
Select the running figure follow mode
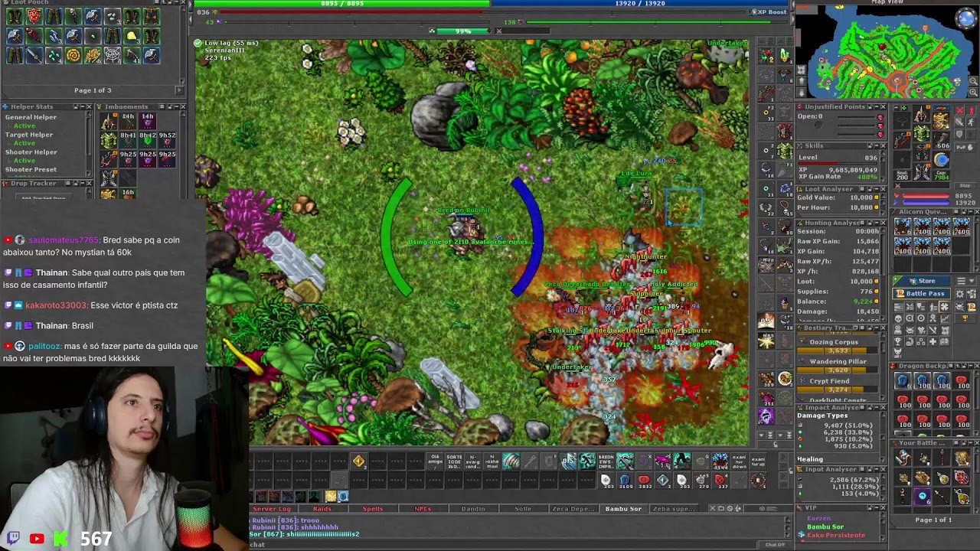971,122
